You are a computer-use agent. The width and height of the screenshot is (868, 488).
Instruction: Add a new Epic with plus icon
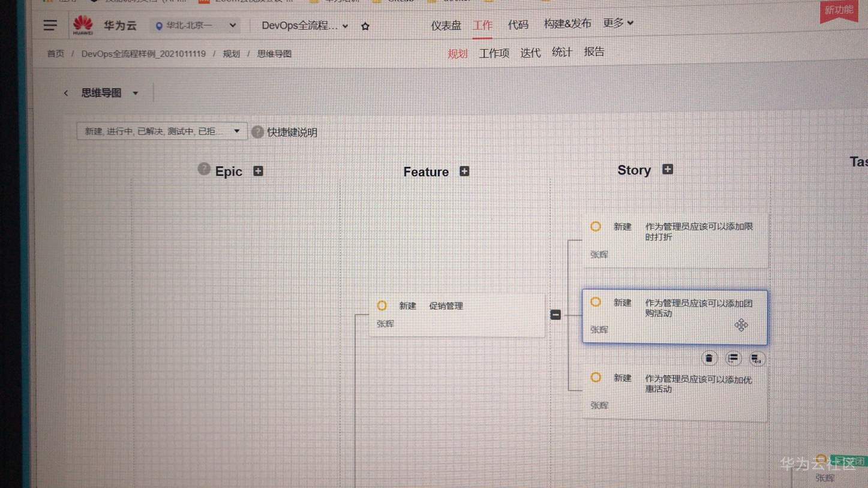tap(258, 171)
